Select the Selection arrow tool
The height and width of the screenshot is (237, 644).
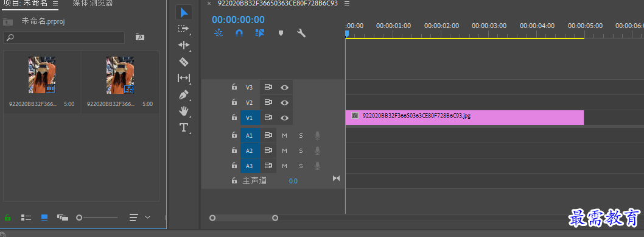click(184, 12)
